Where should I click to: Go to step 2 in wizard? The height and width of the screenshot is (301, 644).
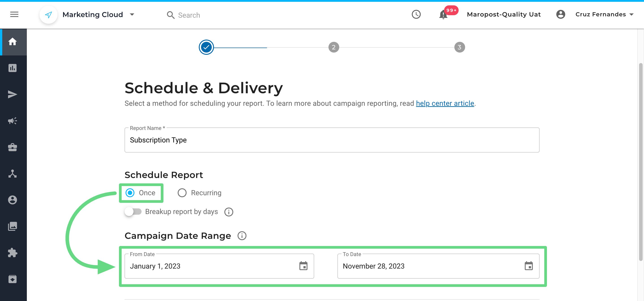(333, 47)
